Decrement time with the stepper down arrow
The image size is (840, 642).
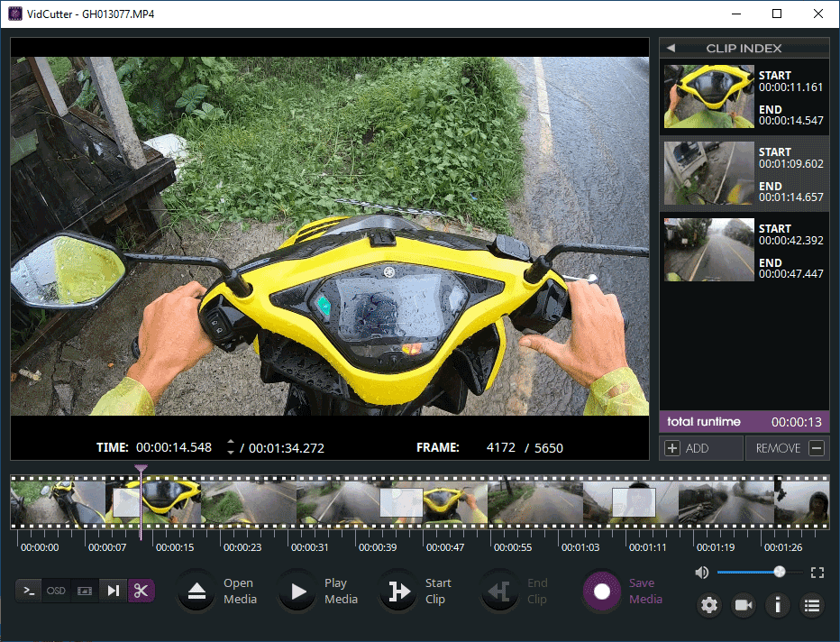[231, 453]
